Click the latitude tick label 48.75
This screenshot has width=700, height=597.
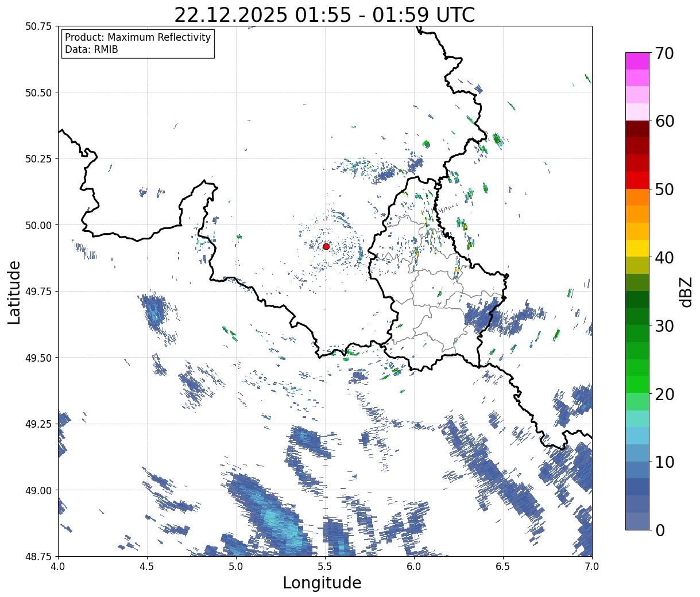[x=38, y=556]
